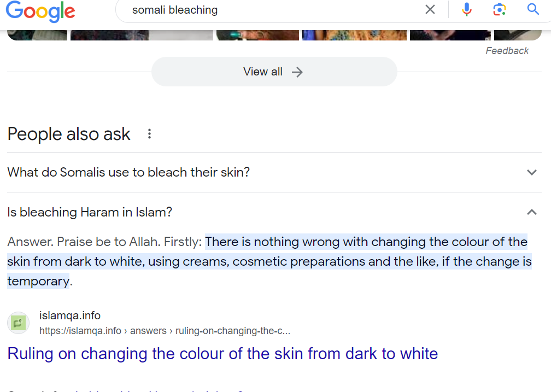Start voice search with microphone icon

pos(467,9)
